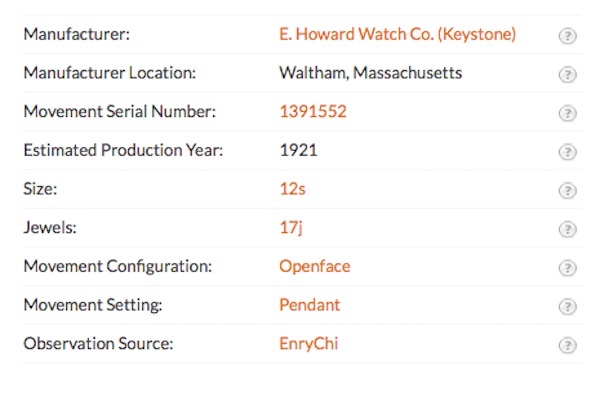Select the Openface configuration link

click(x=315, y=266)
